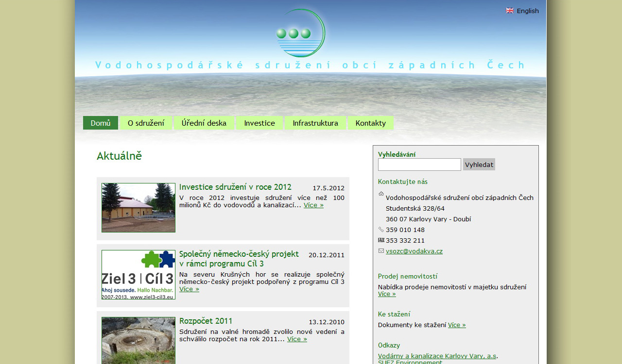The height and width of the screenshot is (364, 622).
Task: Click the envelope email icon
Action: [x=381, y=251]
